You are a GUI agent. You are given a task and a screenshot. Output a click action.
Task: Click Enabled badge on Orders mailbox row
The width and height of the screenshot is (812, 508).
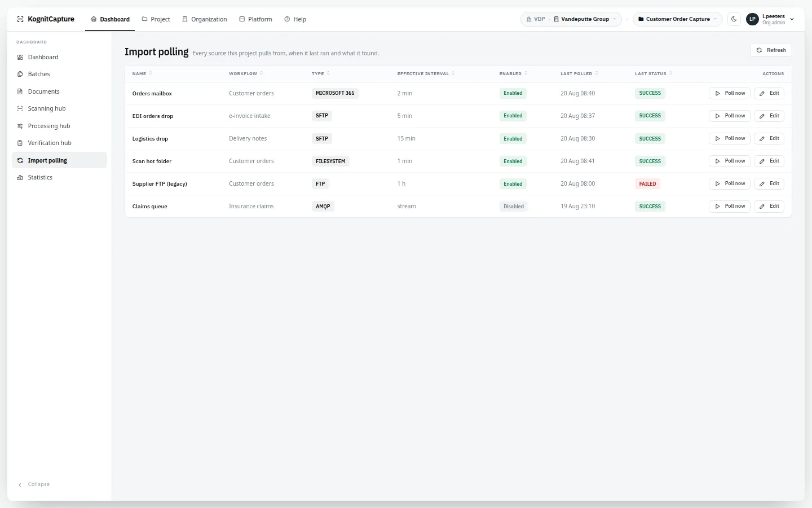[x=513, y=93]
